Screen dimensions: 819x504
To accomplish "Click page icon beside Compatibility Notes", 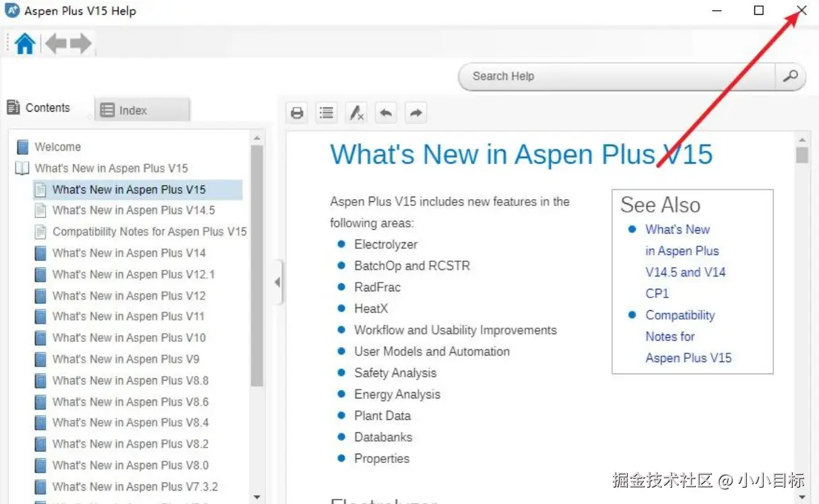I will tap(40, 231).
